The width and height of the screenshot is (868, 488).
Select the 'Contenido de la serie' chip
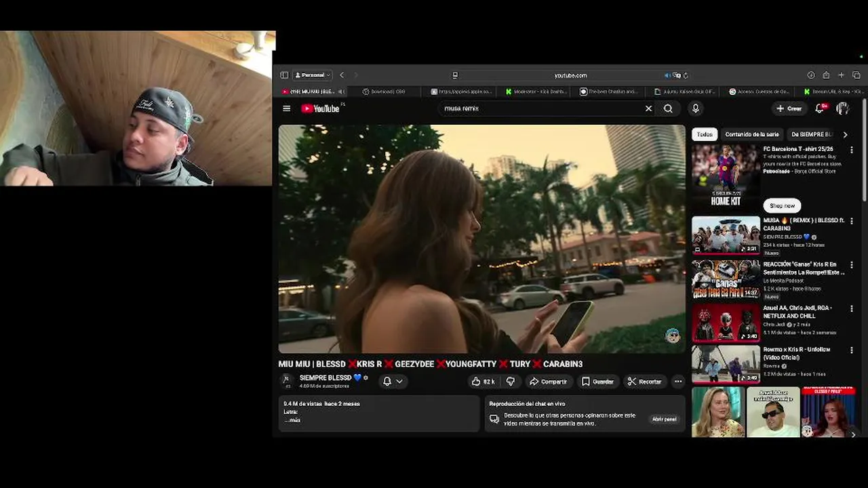click(x=752, y=134)
